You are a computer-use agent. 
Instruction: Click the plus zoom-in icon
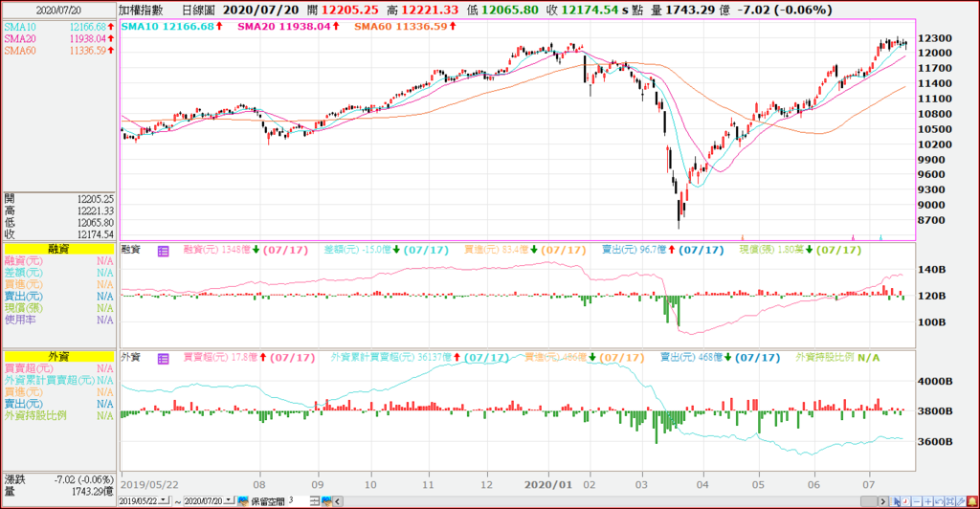tap(928, 501)
